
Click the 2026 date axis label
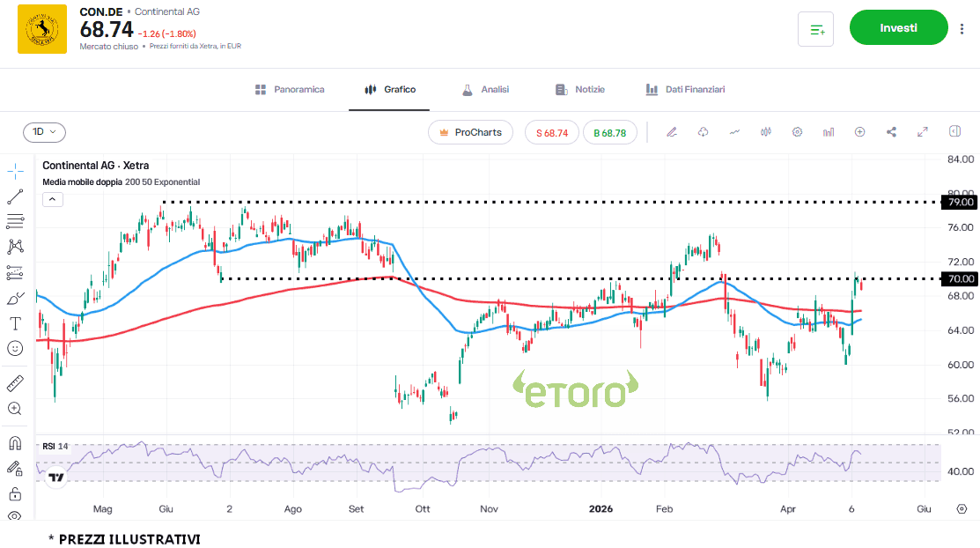tap(601, 508)
